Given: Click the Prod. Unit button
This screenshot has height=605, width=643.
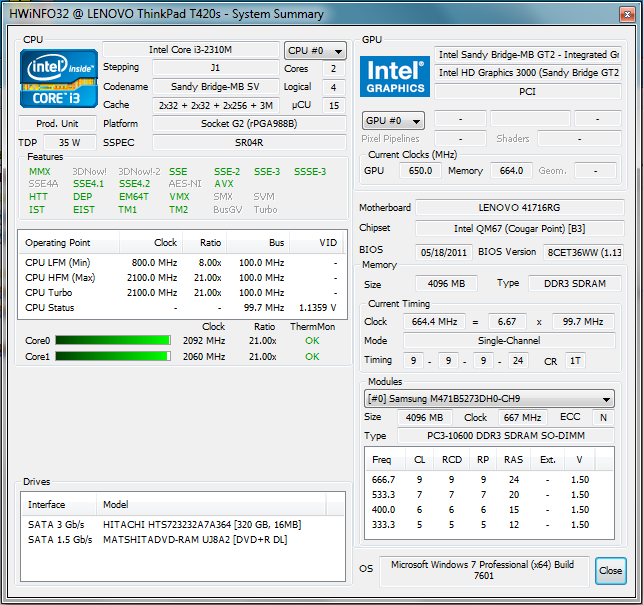Looking at the screenshot, I should [x=57, y=123].
